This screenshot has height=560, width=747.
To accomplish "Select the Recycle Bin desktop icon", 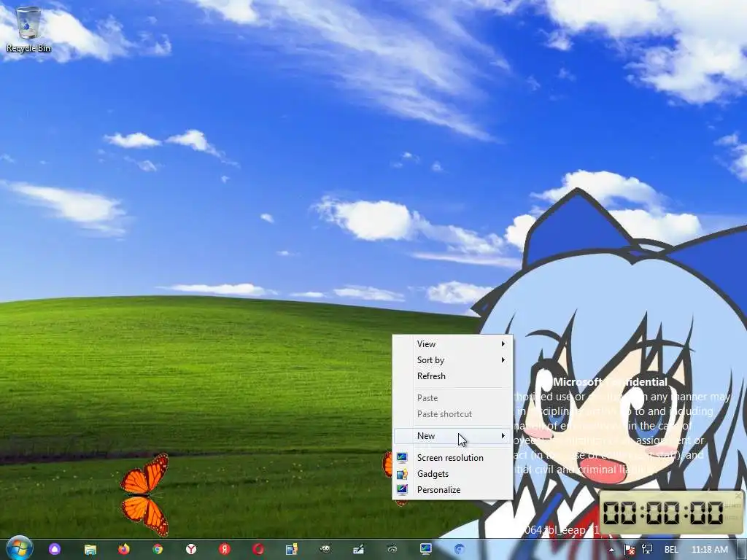I will 28,29.
